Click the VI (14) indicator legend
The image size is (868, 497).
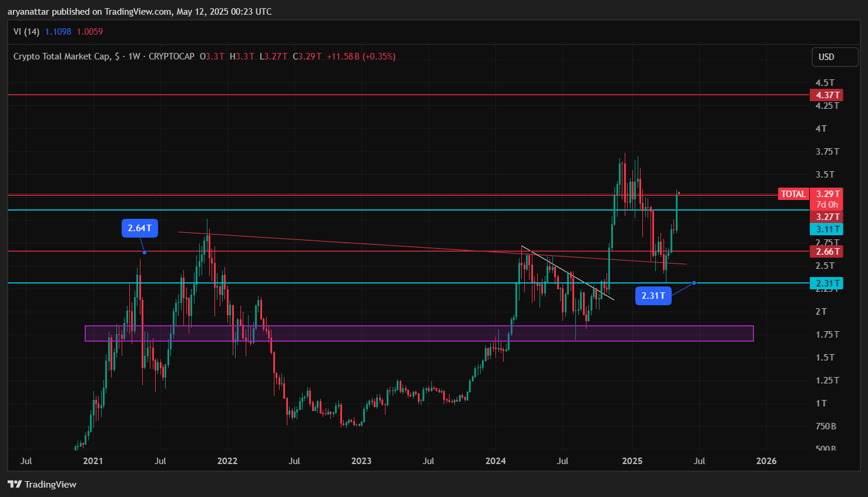(x=26, y=32)
